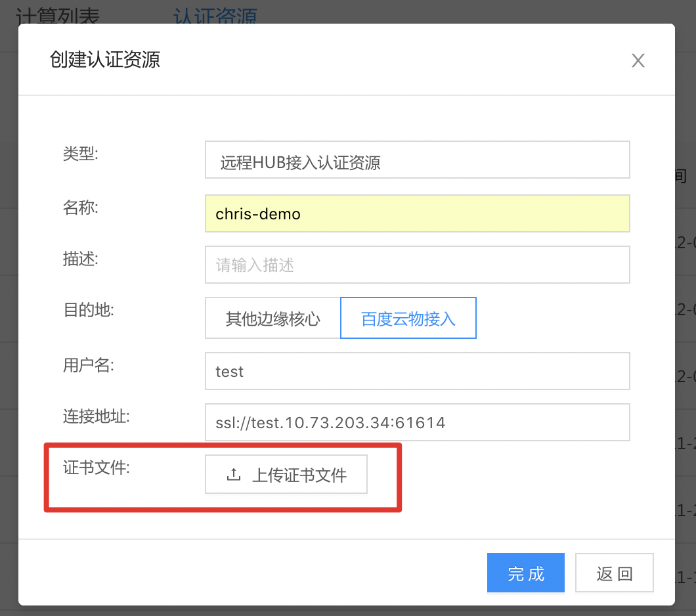Close the 创建认证资源 dialog with X
Viewport: 696px width, 616px height.
pos(638,60)
